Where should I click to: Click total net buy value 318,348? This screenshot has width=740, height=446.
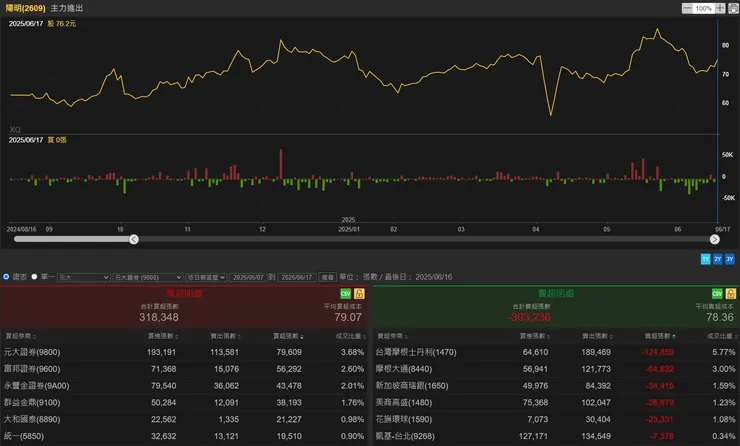[x=159, y=317]
